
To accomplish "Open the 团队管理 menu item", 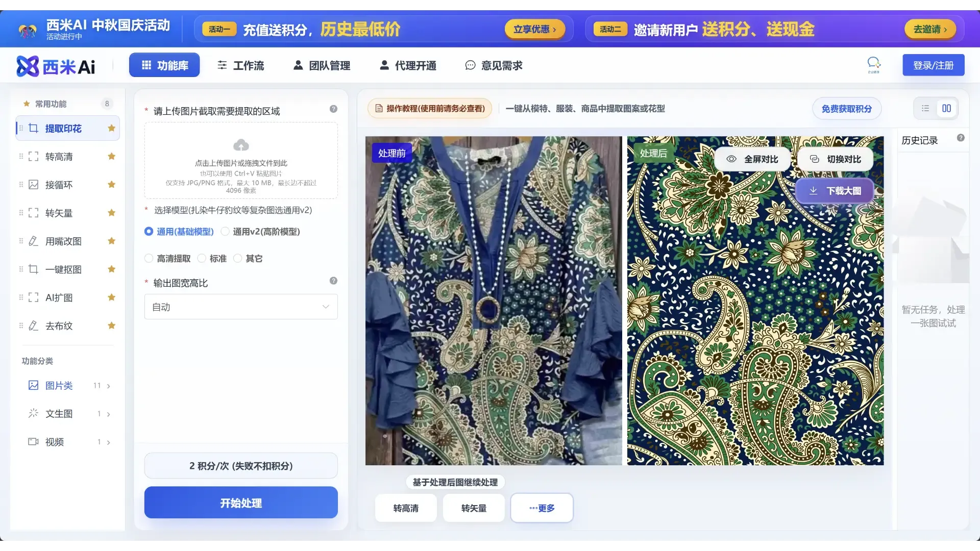I will coord(322,65).
